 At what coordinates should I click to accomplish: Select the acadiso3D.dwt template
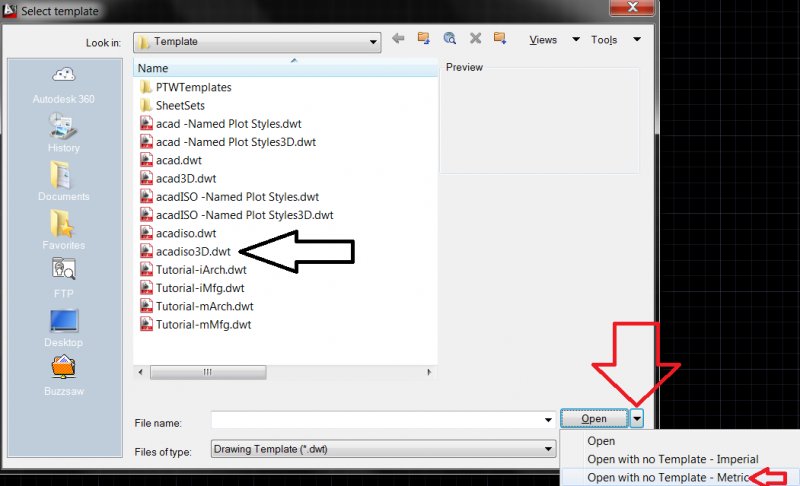tap(185, 251)
